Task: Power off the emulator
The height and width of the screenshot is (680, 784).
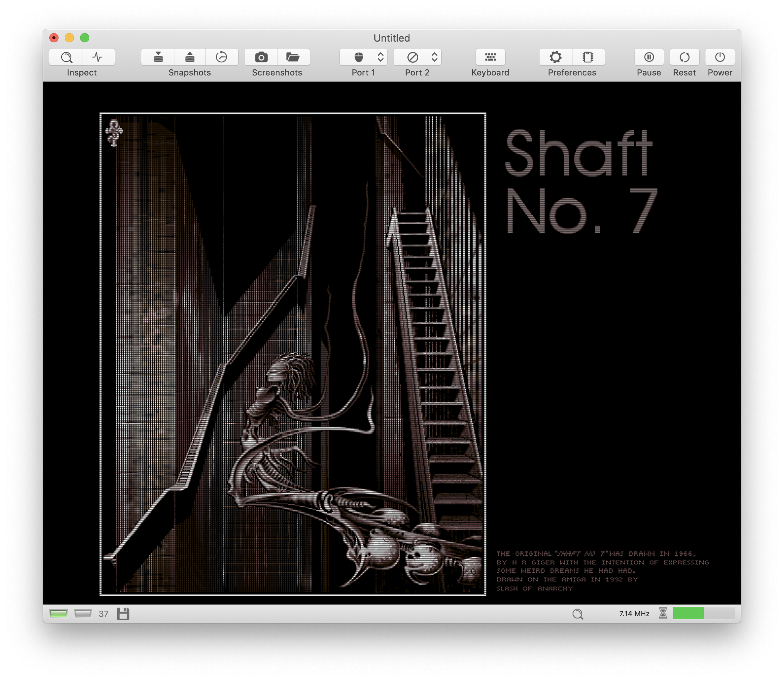Action: [720, 57]
